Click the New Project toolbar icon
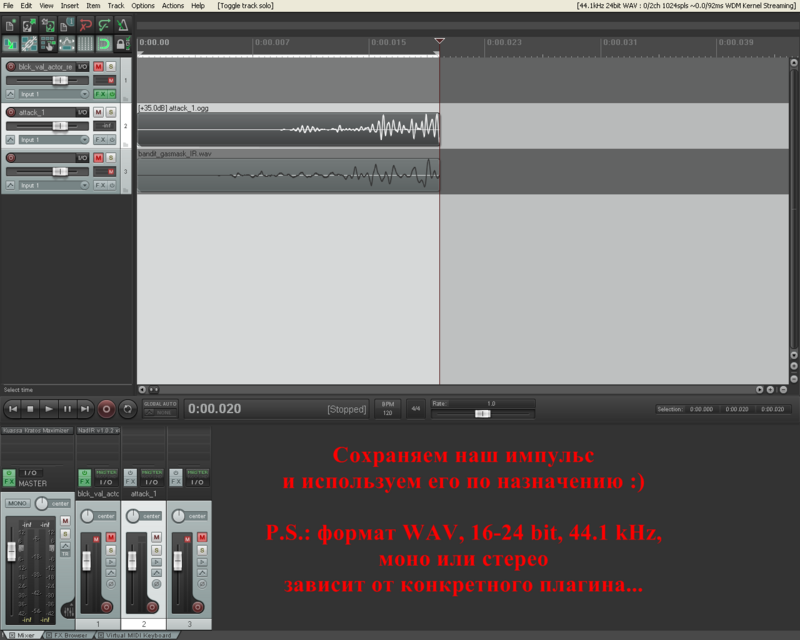The image size is (800, 640). (11, 25)
